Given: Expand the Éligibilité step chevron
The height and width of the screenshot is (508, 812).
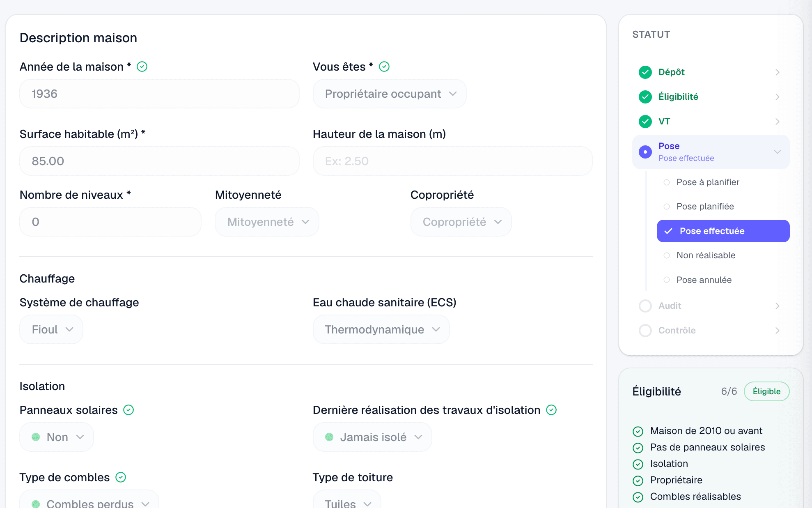Looking at the screenshot, I should tap(778, 97).
